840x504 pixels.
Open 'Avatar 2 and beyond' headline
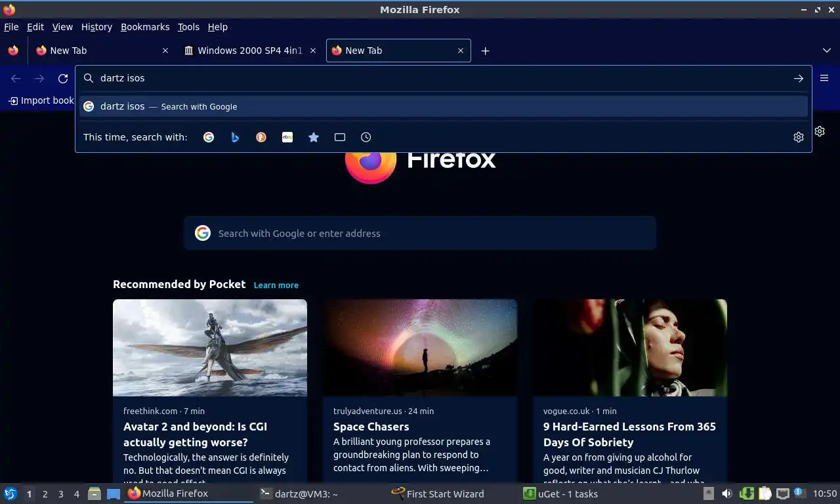click(x=196, y=434)
